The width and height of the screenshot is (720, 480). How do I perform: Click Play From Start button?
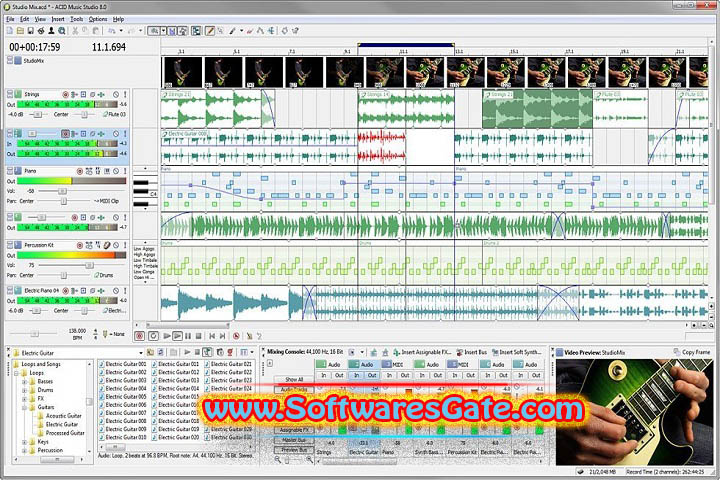[x=167, y=336]
